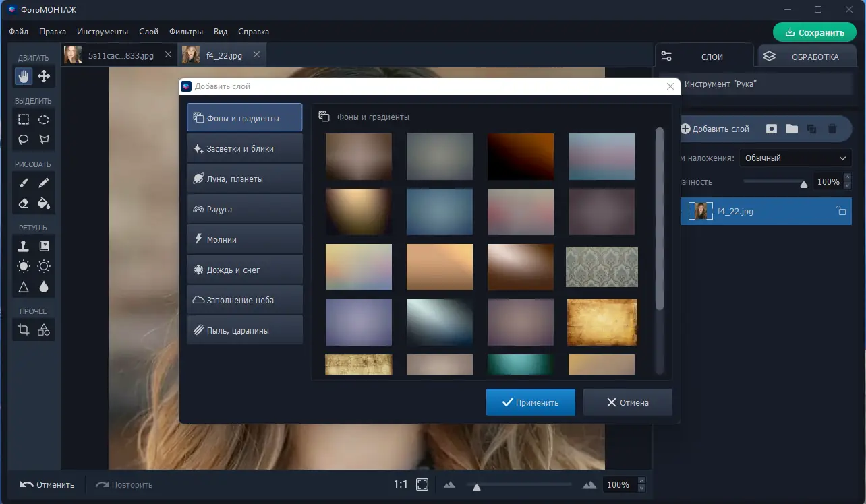Activate the Eraser tool
The width and height of the screenshot is (866, 504).
click(24, 203)
